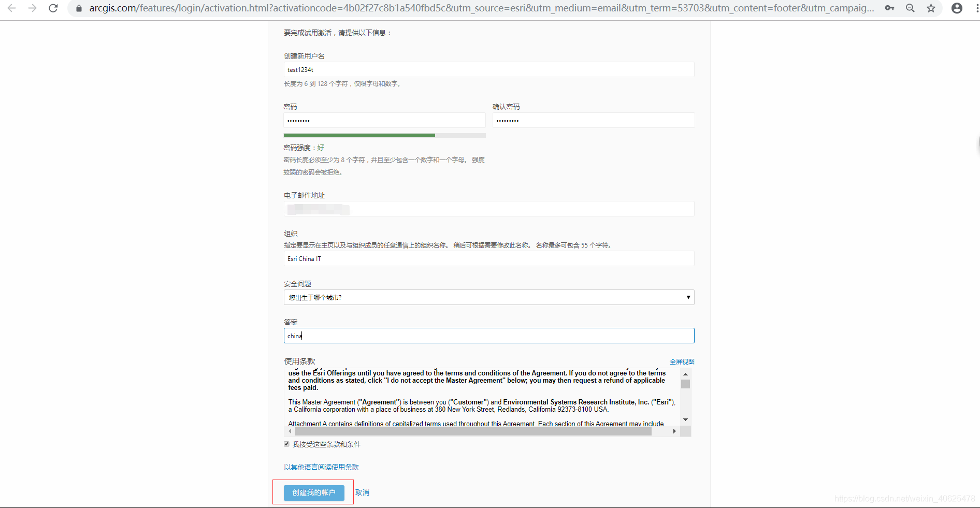
Task: Go forward in browser history
Action: pyautogui.click(x=32, y=8)
